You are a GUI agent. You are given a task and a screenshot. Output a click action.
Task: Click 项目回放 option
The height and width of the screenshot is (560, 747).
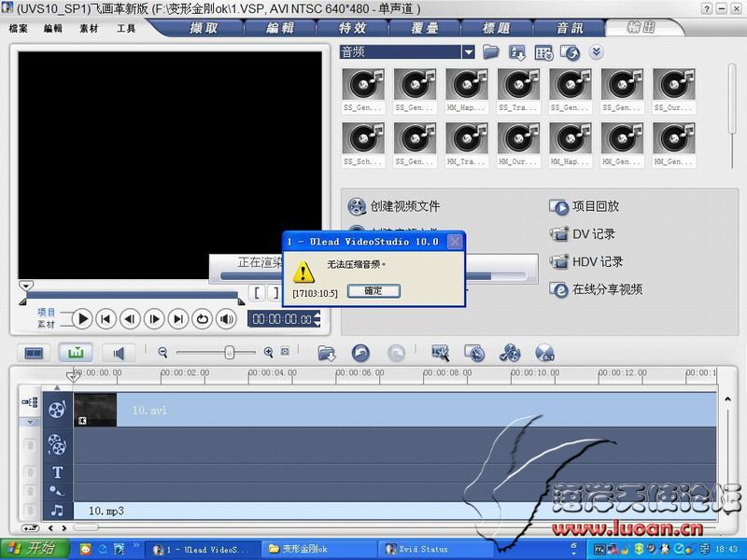point(585,206)
